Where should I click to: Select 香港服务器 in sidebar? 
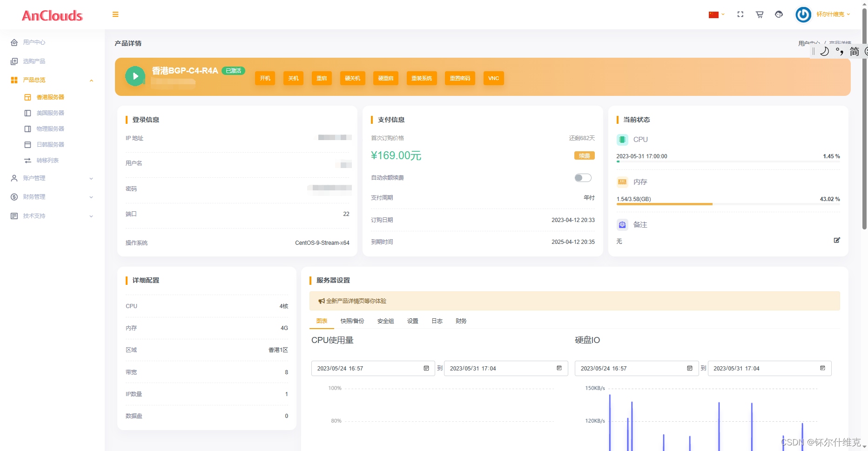(x=50, y=97)
